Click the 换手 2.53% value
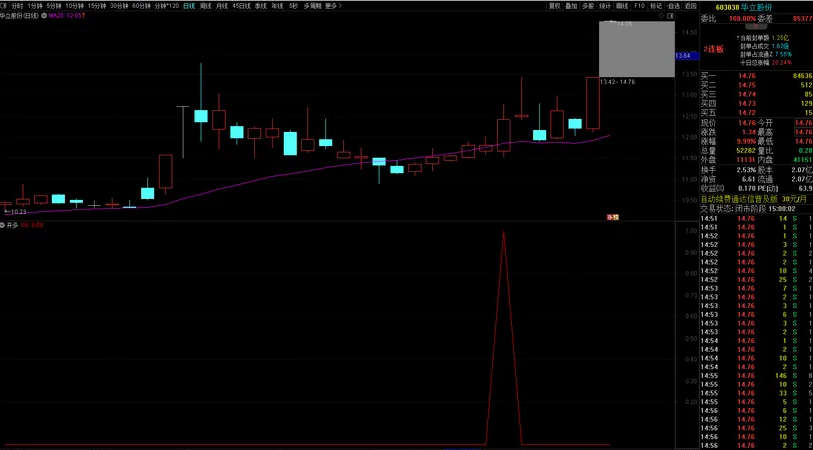Screen dimensions: 813x450 pos(747,170)
